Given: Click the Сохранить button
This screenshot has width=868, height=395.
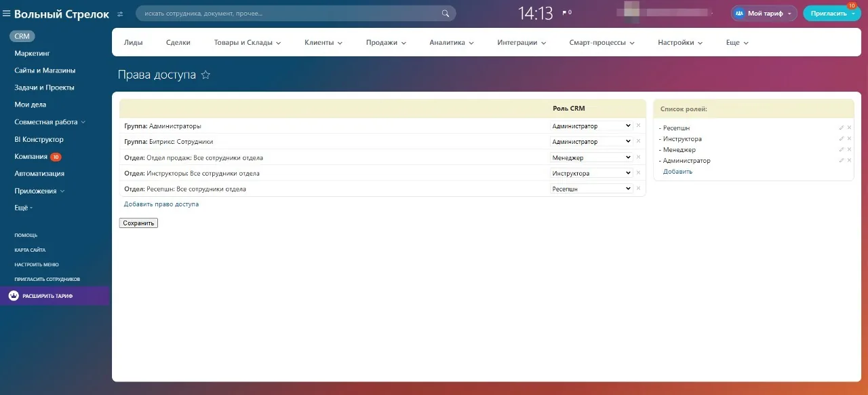Looking at the screenshot, I should 138,223.
